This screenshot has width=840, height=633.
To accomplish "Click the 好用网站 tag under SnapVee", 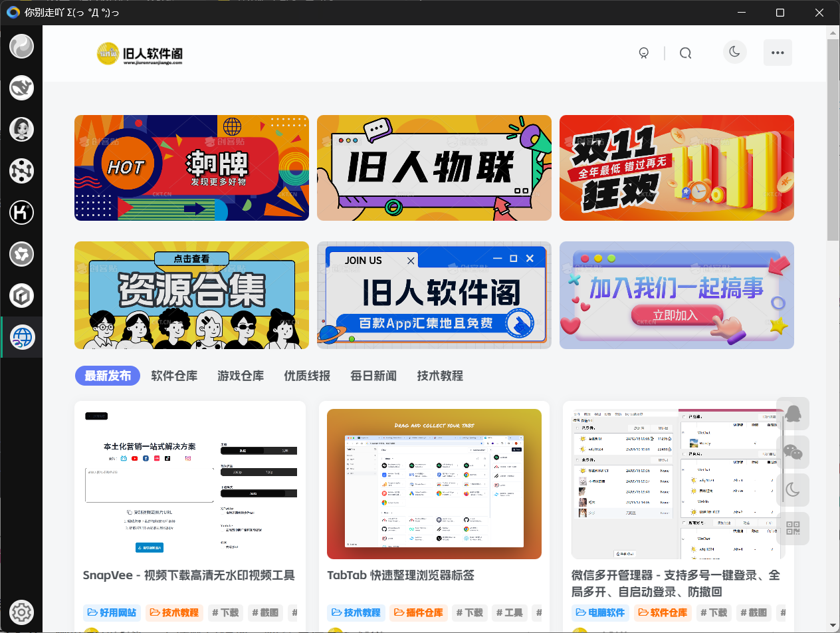I will pyautogui.click(x=111, y=612).
